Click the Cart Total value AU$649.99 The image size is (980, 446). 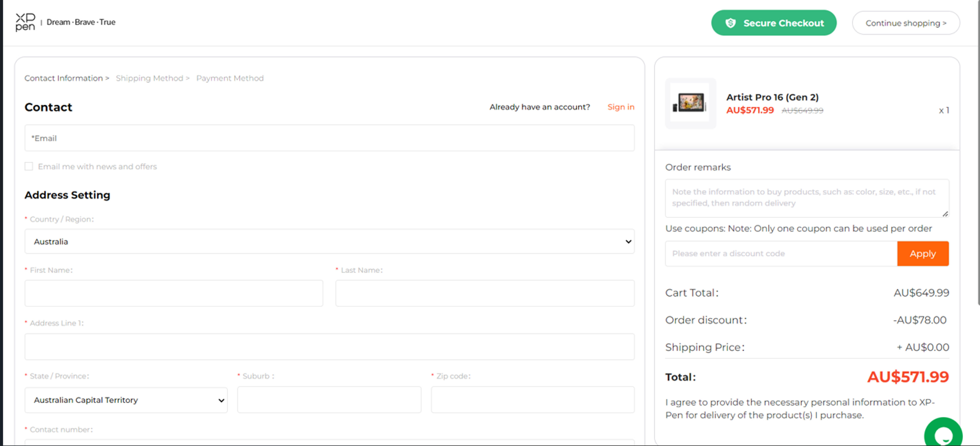[921, 293]
